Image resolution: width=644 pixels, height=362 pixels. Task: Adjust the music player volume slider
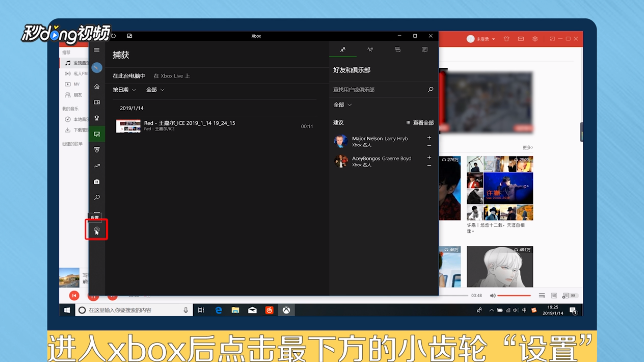(515, 295)
